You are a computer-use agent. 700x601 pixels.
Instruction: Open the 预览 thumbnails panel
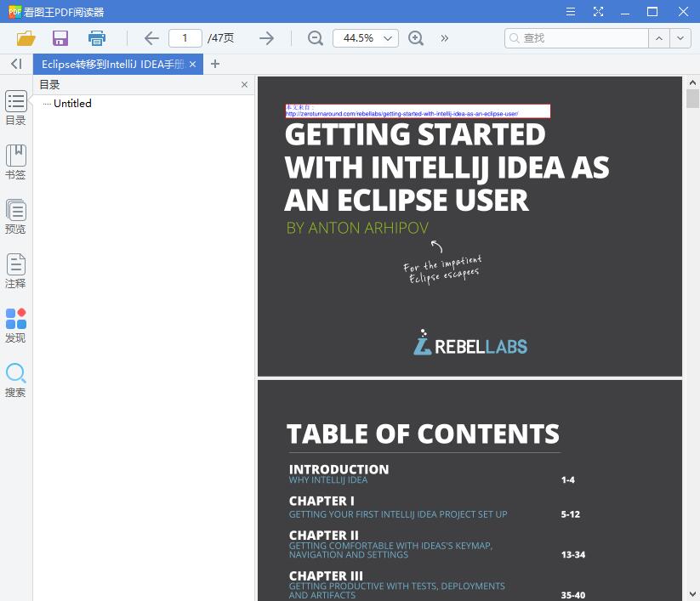[x=15, y=217]
